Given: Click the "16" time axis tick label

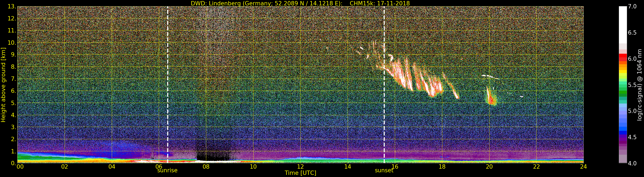Looking at the screenshot, I should coord(395,166).
